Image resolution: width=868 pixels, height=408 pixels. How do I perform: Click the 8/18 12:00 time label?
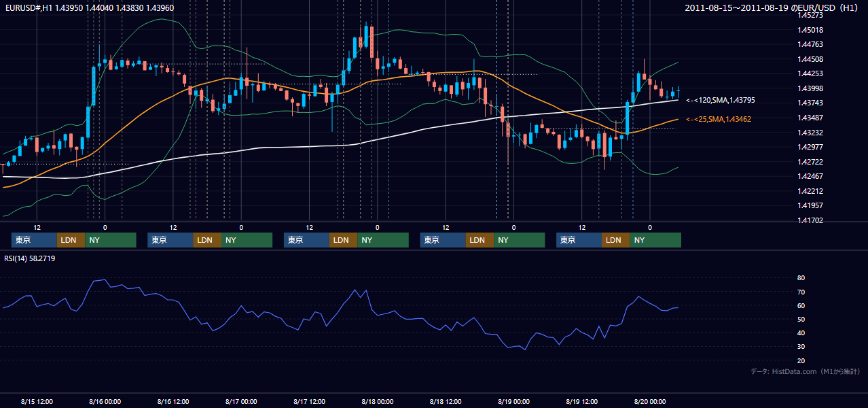point(446,401)
